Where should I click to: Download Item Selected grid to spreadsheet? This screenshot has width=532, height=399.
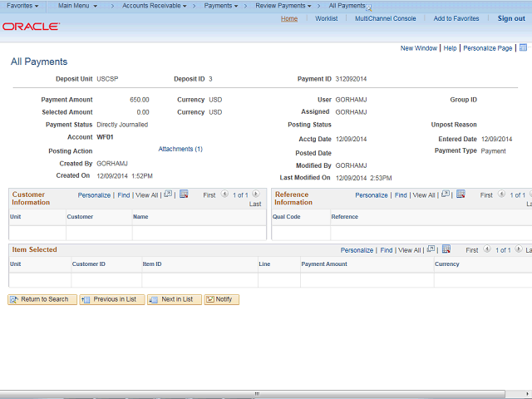(446, 249)
